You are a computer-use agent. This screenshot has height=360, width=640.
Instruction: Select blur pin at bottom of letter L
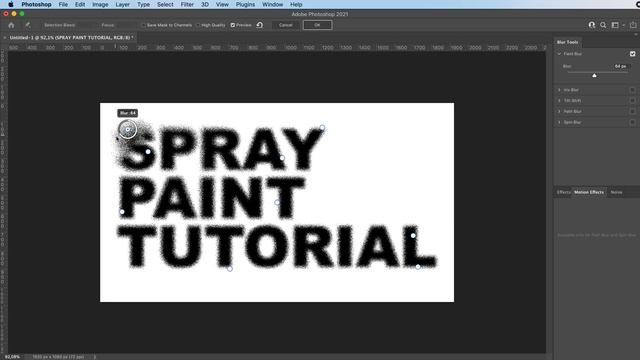(x=418, y=267)
